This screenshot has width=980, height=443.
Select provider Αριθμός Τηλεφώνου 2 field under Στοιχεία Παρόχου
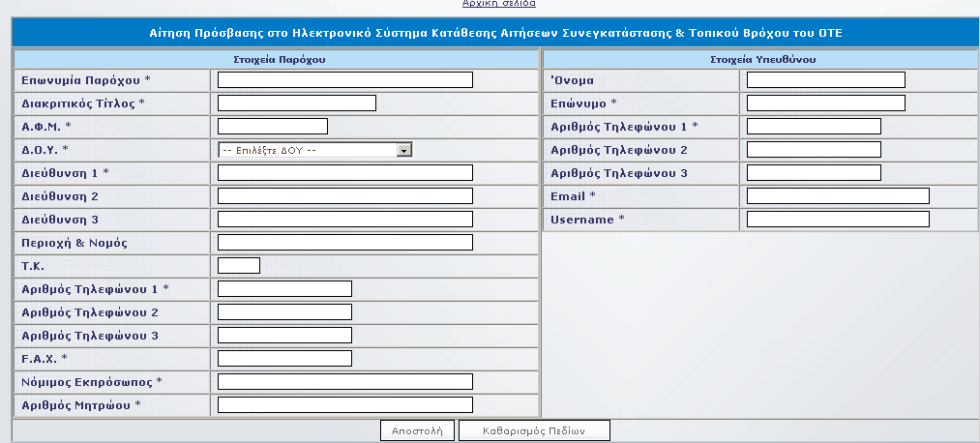(284, 311)
